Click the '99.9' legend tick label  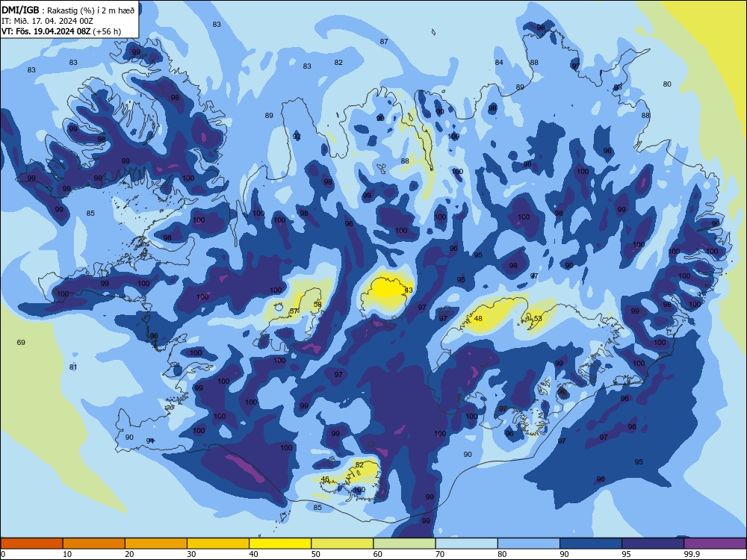pos(691,554)
